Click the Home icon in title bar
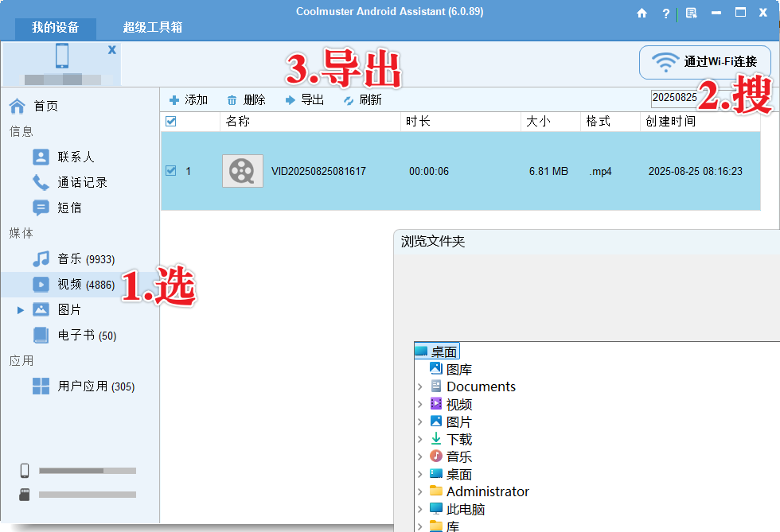780x532 pixels. point(642,14)
